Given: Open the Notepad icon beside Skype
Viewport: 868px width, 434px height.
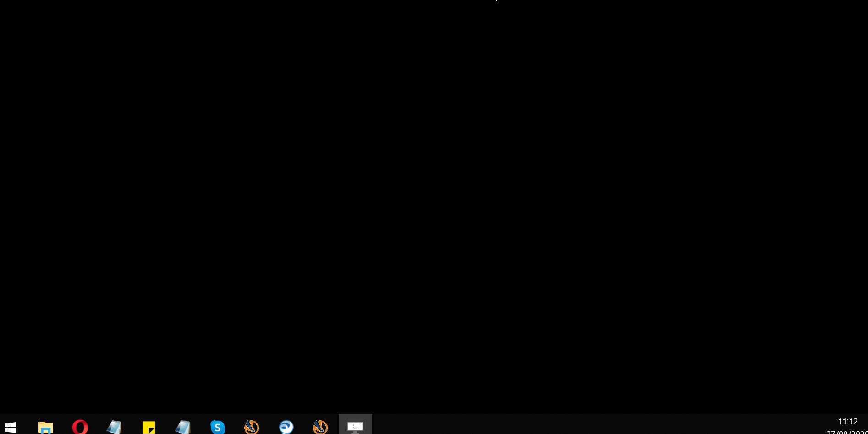Looking at the screenshot, I should point(183,427).
